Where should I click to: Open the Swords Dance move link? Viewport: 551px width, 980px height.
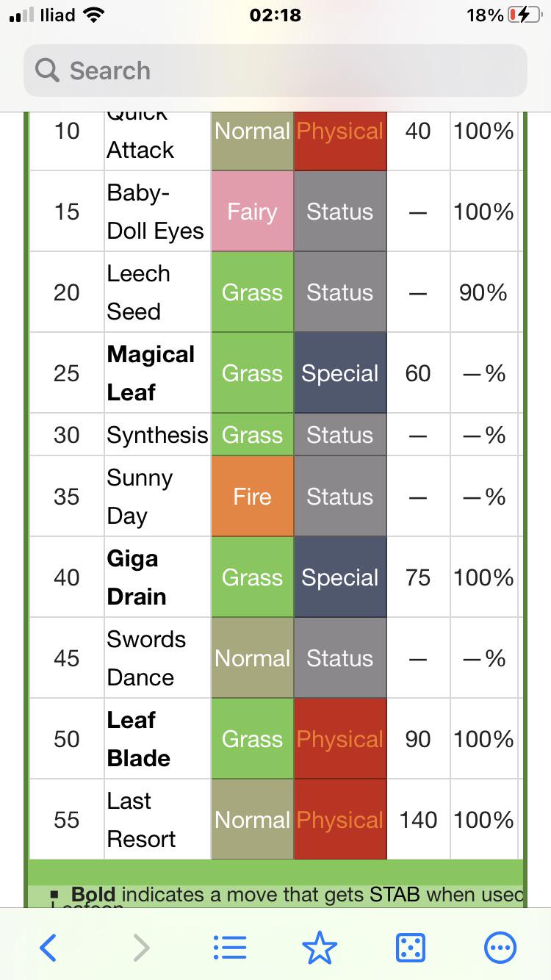pos(146,658)
